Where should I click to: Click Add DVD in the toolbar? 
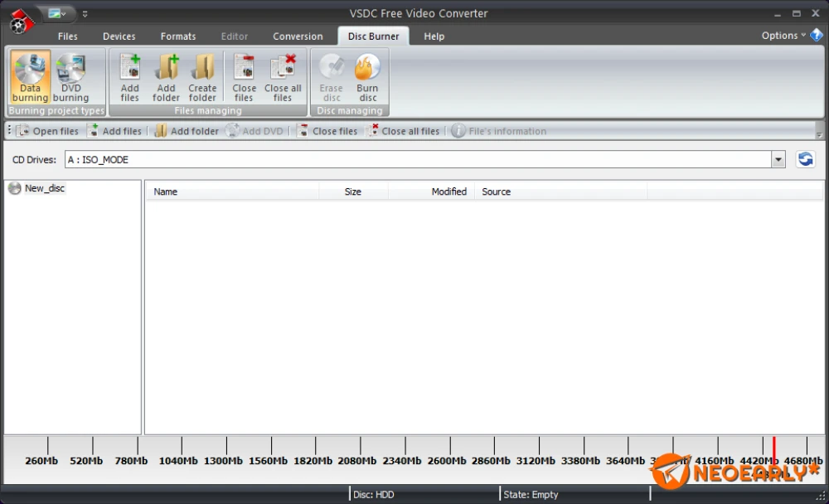pos(255,131)
